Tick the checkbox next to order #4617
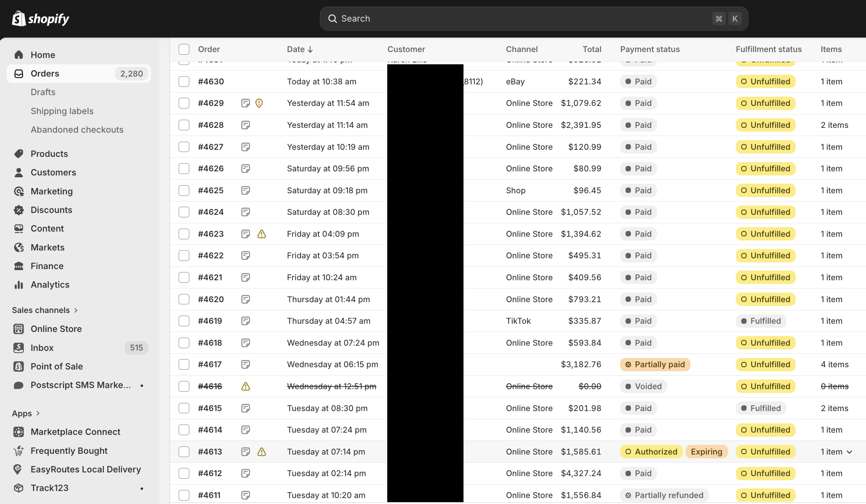866x504 pixels. click(184, 365)
